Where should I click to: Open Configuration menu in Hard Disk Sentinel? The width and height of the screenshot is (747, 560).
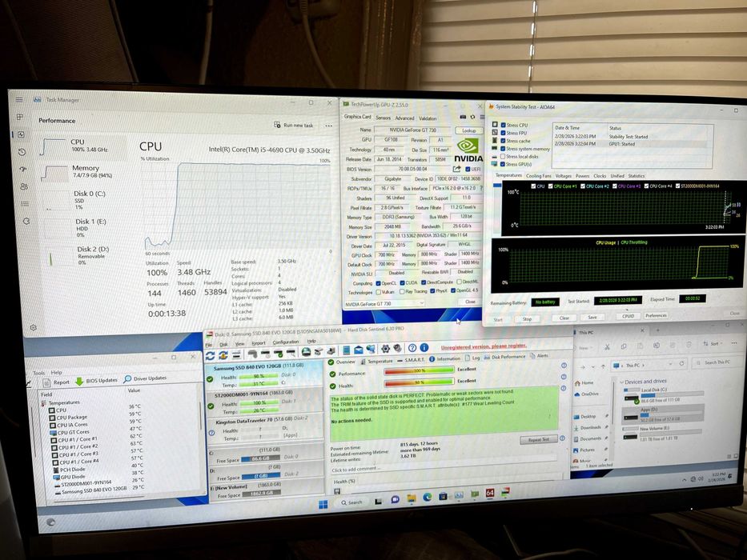tap(285, 342)
